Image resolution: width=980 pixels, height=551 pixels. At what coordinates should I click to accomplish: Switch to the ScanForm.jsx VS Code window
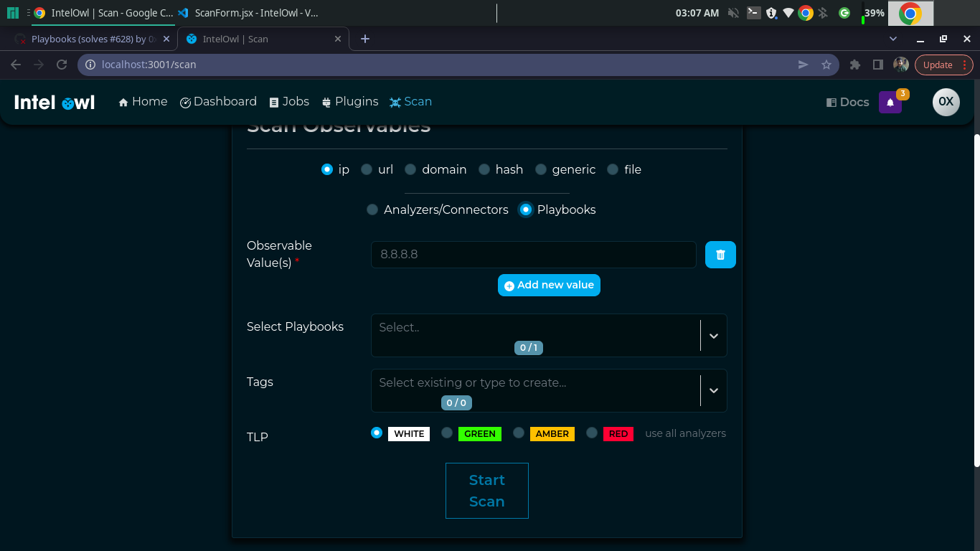point(248,13)
